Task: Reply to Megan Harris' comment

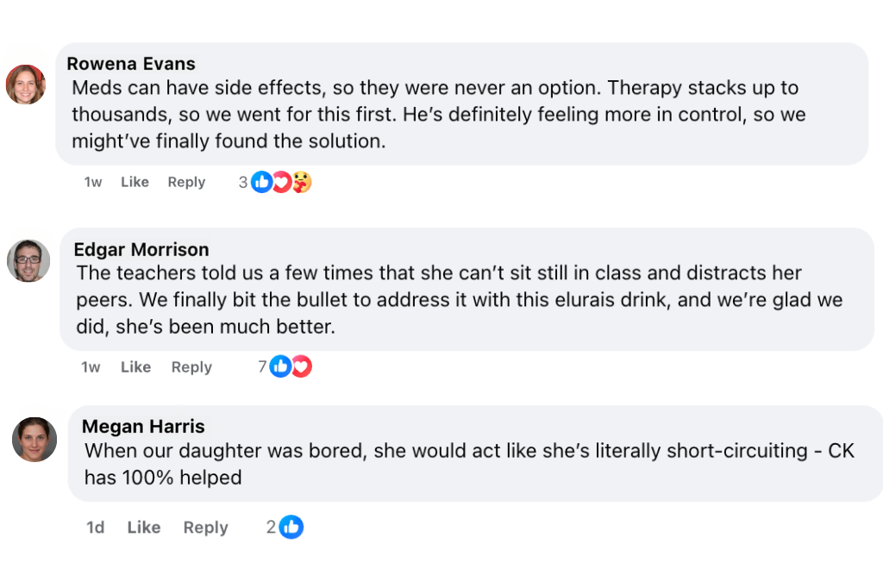Action: coord(205,528)
